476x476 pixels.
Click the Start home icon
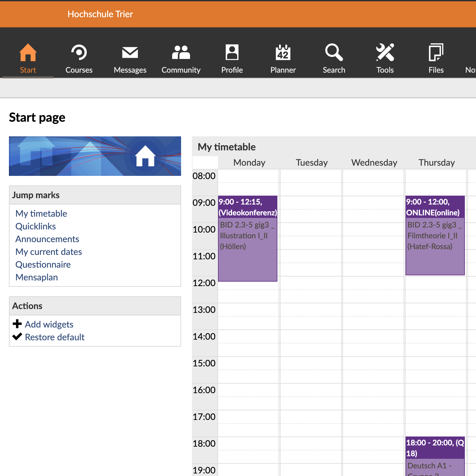tap(28, 53)
